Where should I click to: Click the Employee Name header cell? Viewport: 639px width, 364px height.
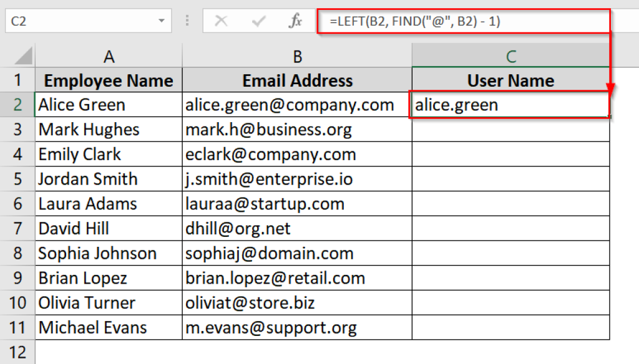109,80
